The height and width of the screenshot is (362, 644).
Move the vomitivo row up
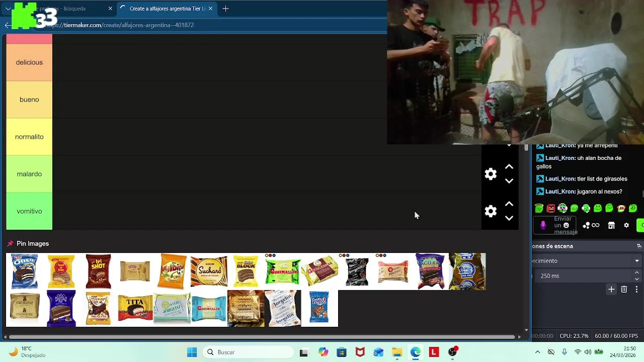[509, 204]
